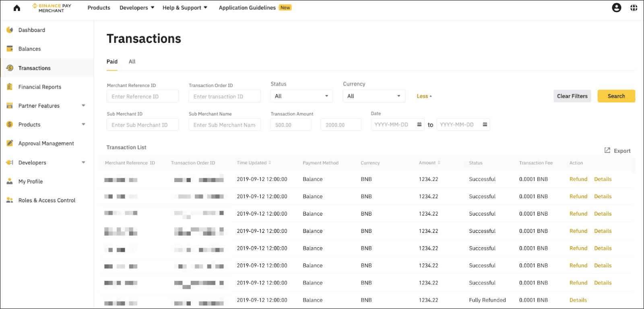Image resolution: width=644 pixels, height=309 pixels.
Task: Click the yellow Search button
Action: point(616,96)
